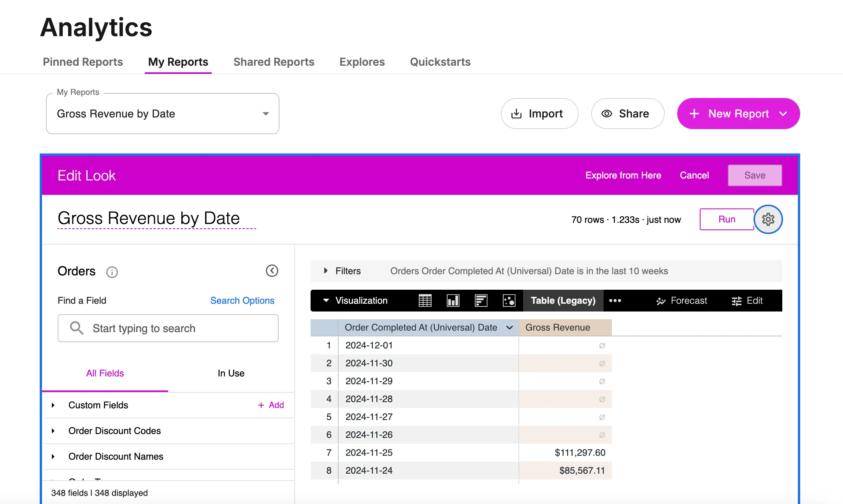Select the scatterplot visualization icon
843x504 pixels.
pyautogui.click(x=509, y=301)
